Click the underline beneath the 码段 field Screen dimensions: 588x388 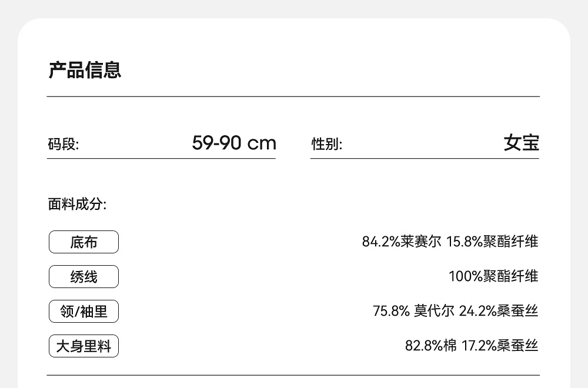161,158
